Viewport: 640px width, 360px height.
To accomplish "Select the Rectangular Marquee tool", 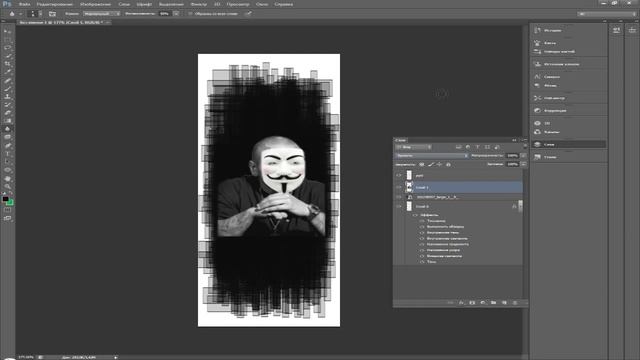I will [7, 40].
